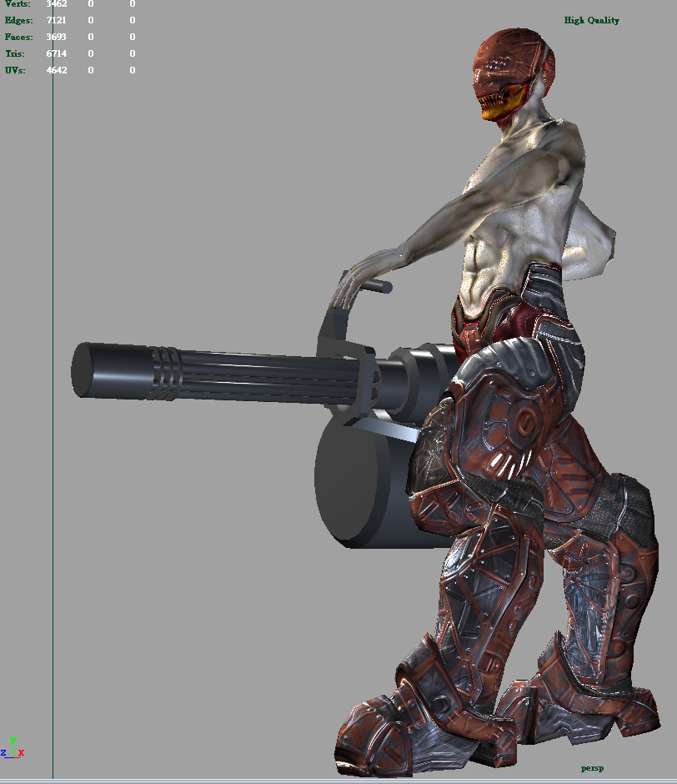Click the 'Tris:' heads-up label

[x=15, y=53]
